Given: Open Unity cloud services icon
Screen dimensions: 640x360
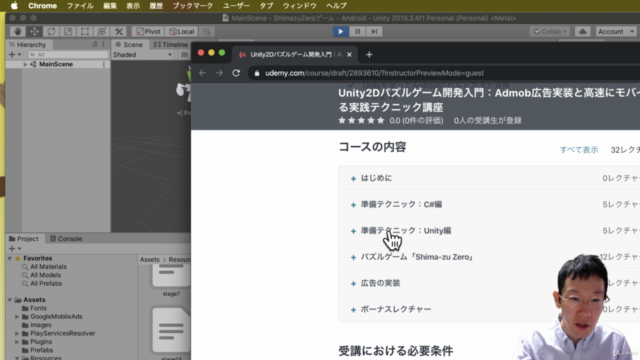Looking at the screenshot, I should (x=582, y=31).
